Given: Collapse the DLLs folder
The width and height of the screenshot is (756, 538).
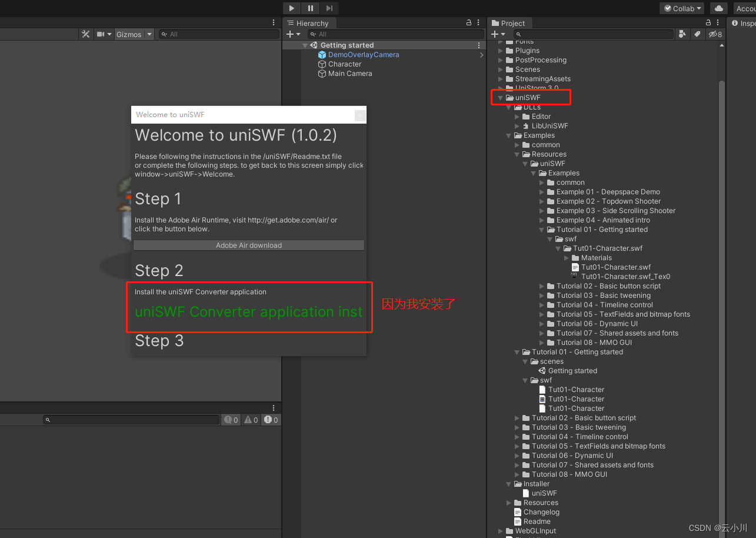Looking at the screenshot, I should click(509, 107).
